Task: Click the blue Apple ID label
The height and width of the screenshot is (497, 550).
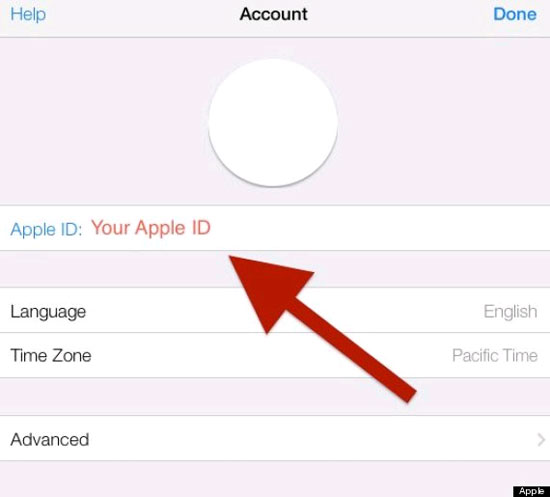Action: (x=46, y=230)
